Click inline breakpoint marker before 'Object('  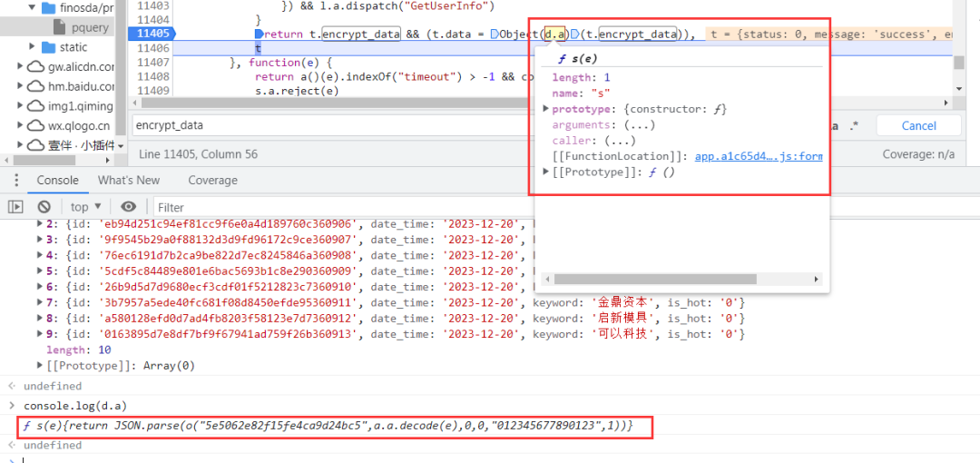click(495, 34)
